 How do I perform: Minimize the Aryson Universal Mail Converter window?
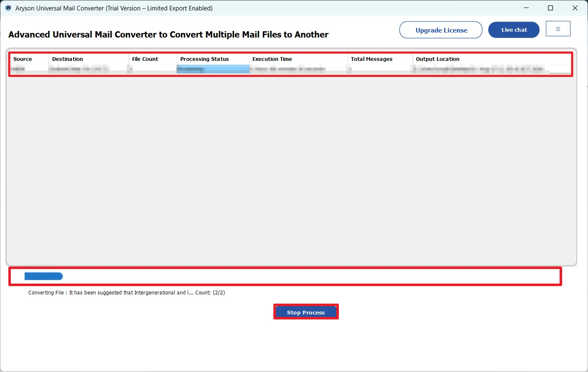pos(526,8)
